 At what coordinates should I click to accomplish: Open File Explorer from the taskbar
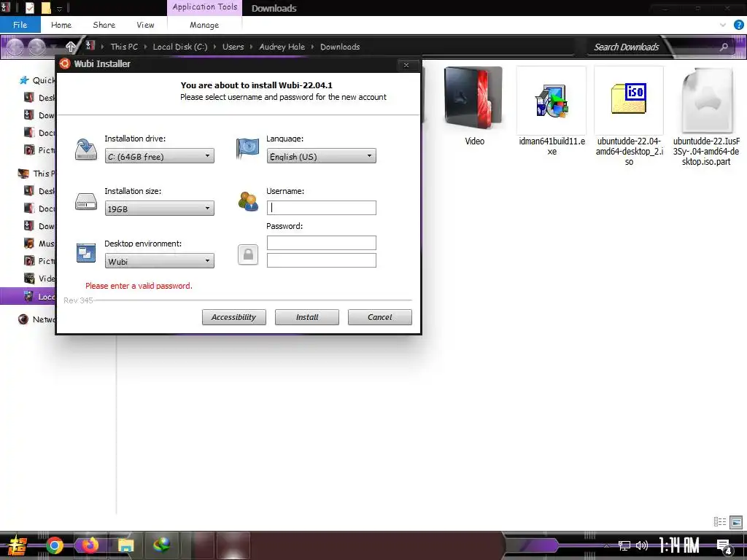pos(125,545)
